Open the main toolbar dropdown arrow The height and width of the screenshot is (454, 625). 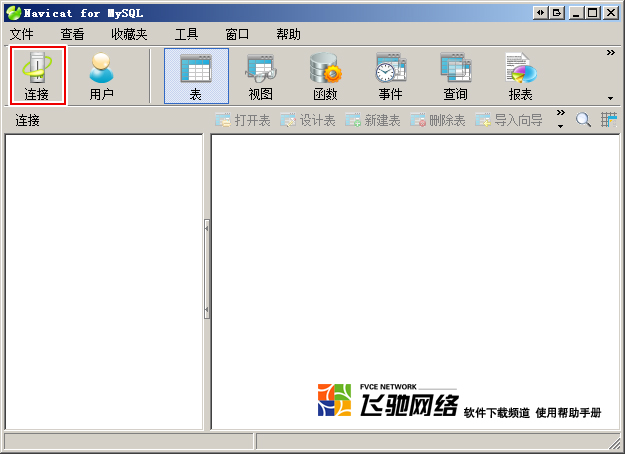pos(610,98)
